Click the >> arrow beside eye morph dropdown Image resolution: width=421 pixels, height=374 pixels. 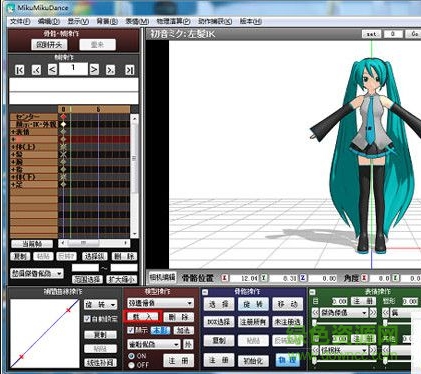tap(373, 313)
